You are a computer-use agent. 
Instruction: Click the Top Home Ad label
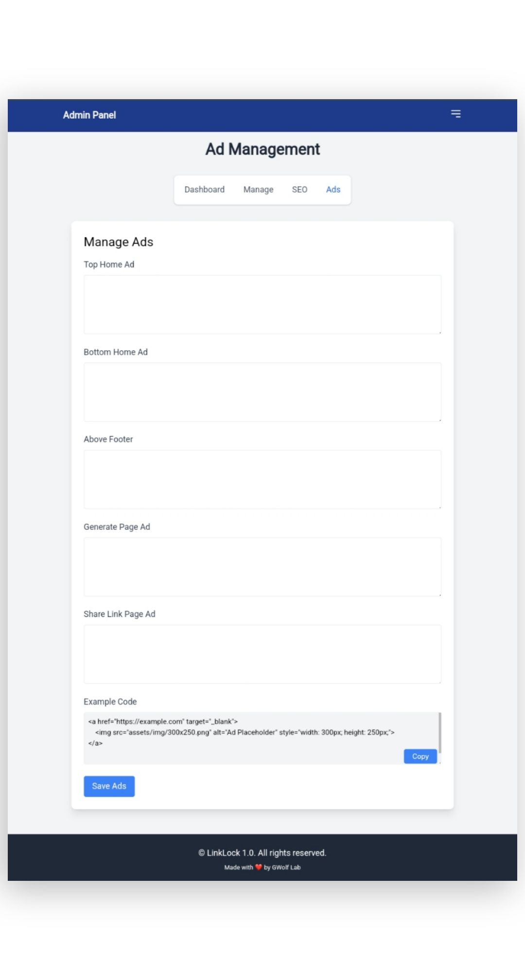click(x=109, y=264)
